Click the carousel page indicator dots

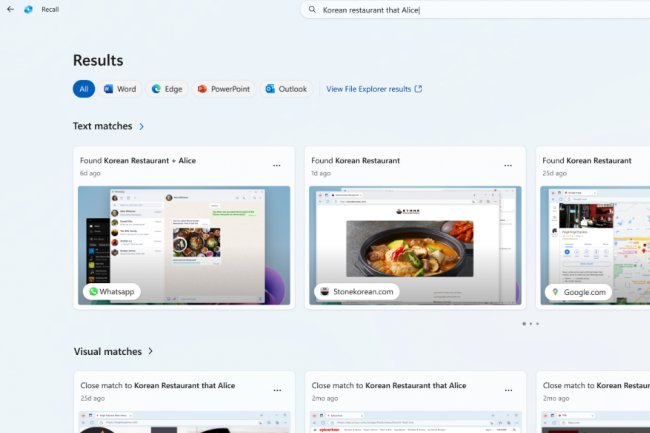[x=530, y=324]
